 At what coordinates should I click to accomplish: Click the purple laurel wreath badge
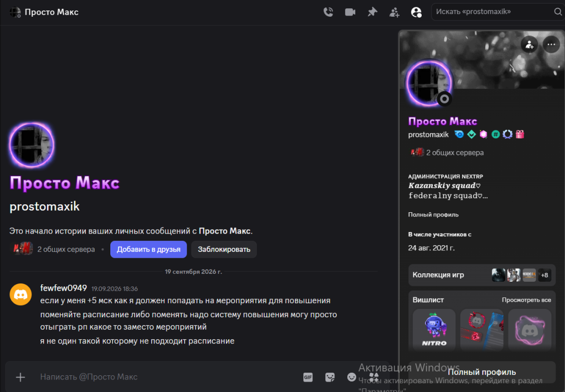point(507,134)
